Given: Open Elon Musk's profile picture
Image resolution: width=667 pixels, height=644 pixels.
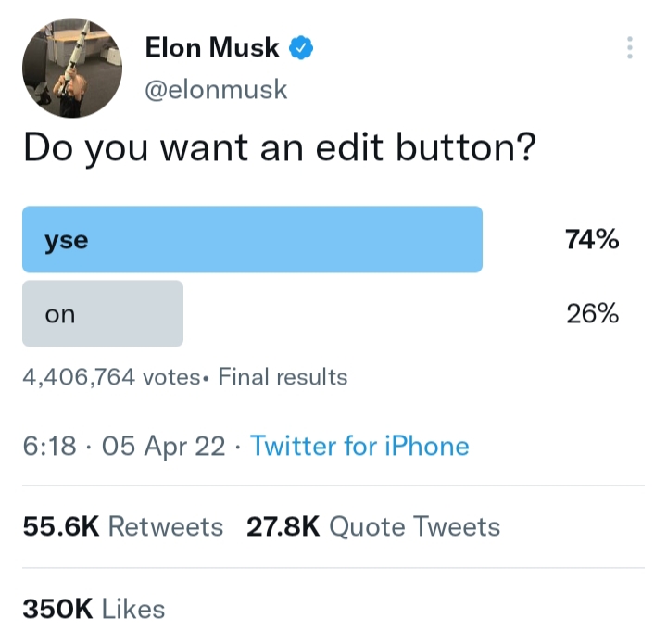Looking at the screenshot, I should click(x=71, y=69).
